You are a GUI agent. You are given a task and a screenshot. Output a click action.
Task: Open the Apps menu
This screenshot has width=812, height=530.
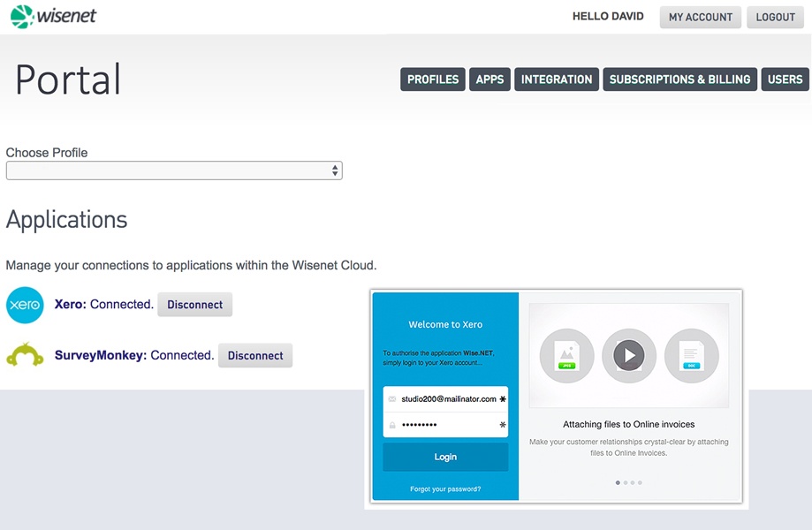point(489,79)
